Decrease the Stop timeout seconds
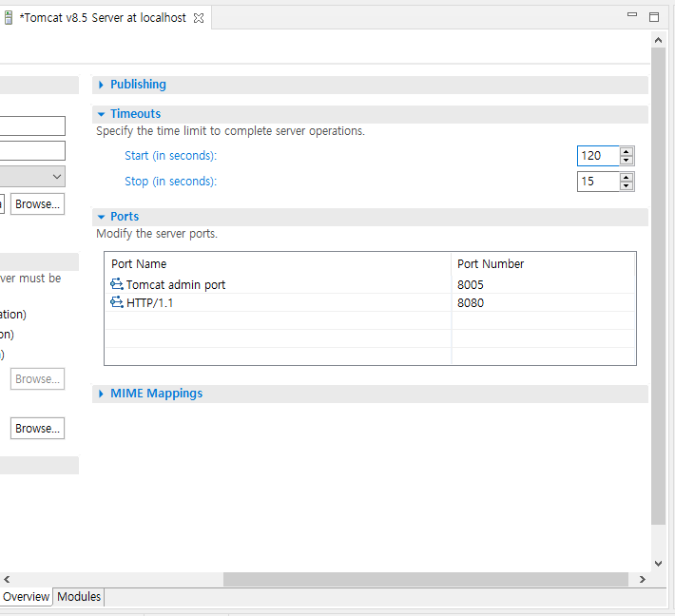This screenshot has height=616, width=675. tap(627, 186)
